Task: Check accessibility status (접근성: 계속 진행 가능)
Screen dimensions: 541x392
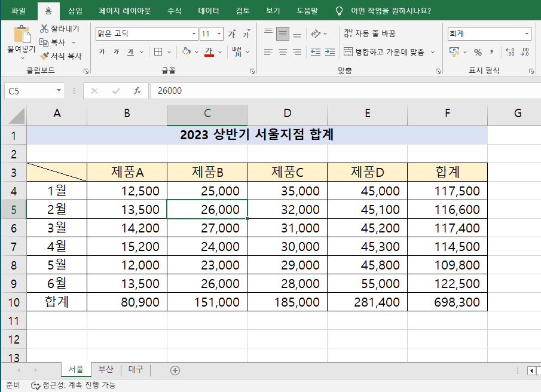Action: [73, 385]
